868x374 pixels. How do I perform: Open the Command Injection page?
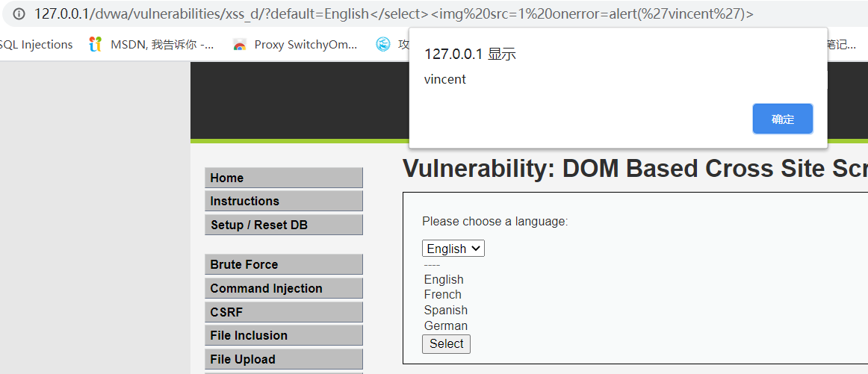click(x=283, y=288)
